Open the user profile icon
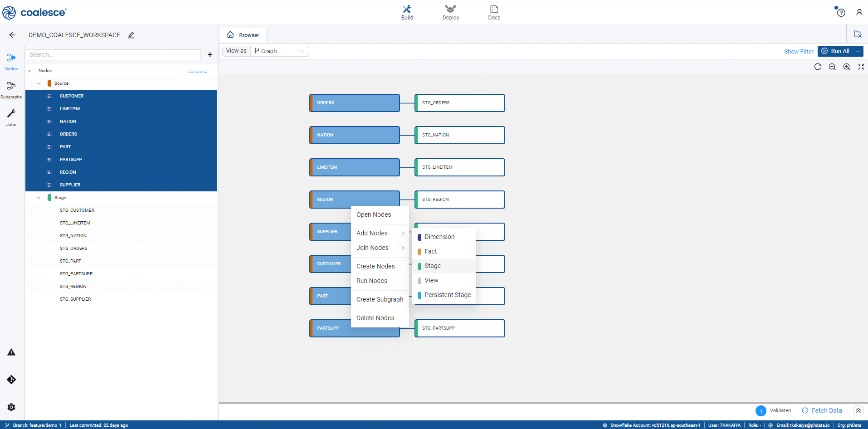 tap(859, 13)
